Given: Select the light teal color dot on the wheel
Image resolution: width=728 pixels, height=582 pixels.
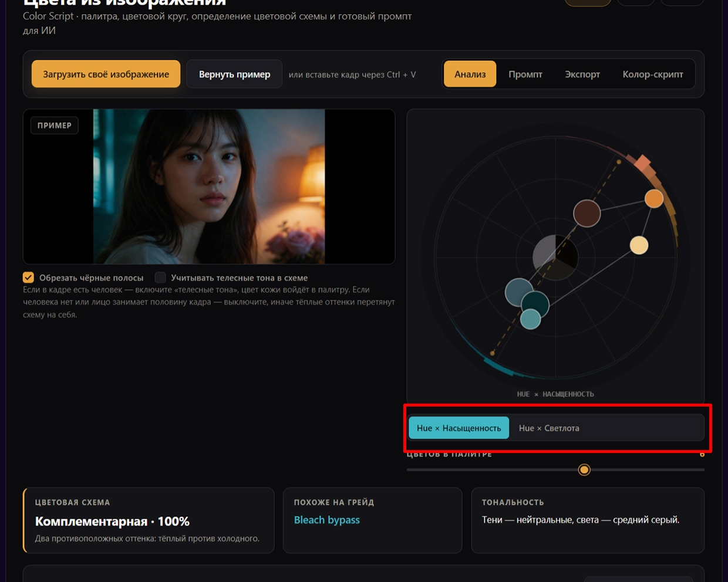Looking at the screenshot, I should coord(531,319).
